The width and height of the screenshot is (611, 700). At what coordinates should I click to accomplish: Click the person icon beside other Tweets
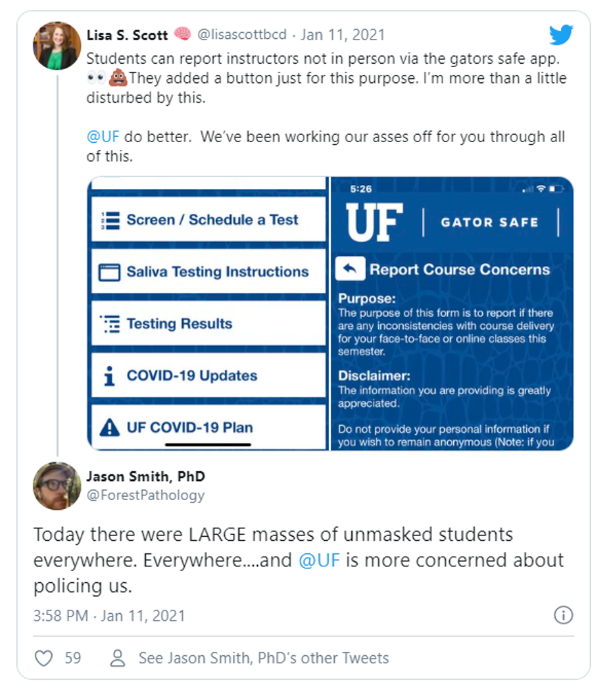click(x=118, y=658)
